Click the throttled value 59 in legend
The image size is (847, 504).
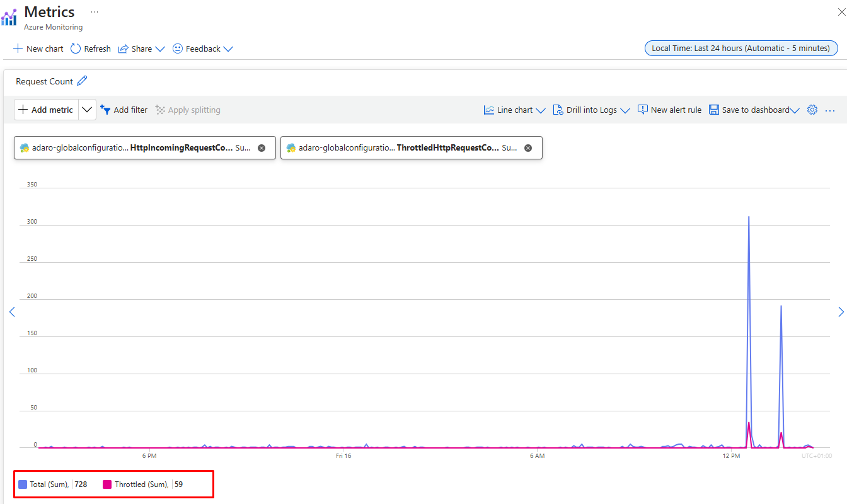179,484
